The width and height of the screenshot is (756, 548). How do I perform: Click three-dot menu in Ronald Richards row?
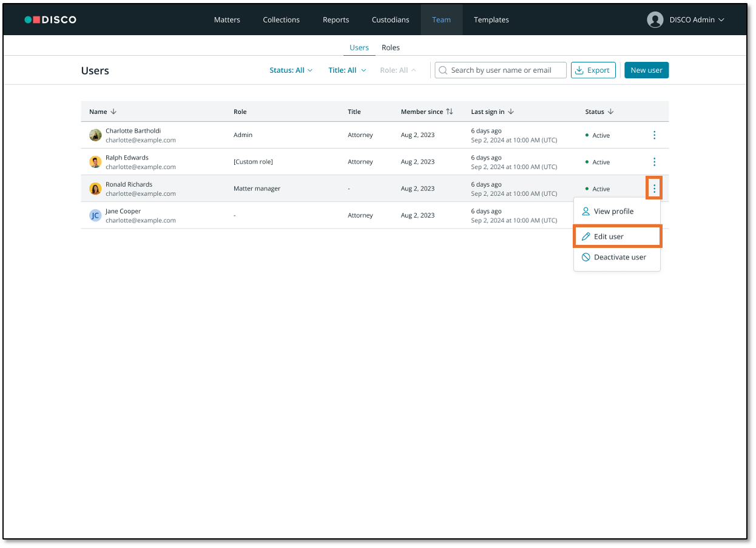[x=654, y=189]
